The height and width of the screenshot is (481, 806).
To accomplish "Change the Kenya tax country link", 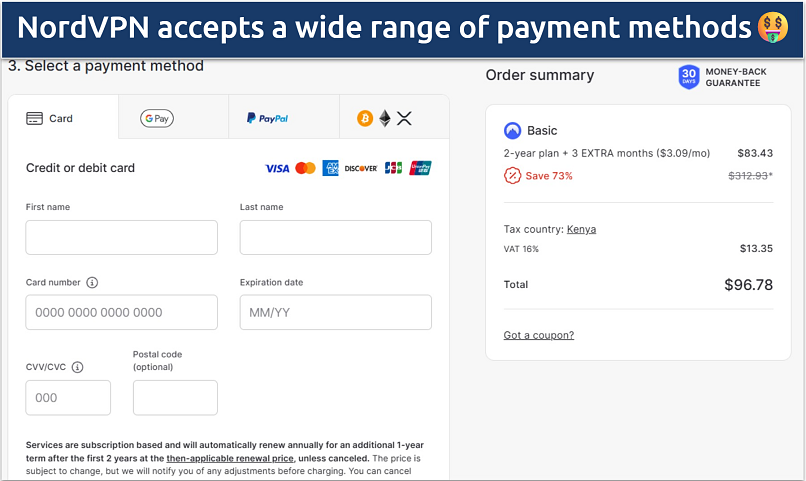I will (x=581, y=229).
